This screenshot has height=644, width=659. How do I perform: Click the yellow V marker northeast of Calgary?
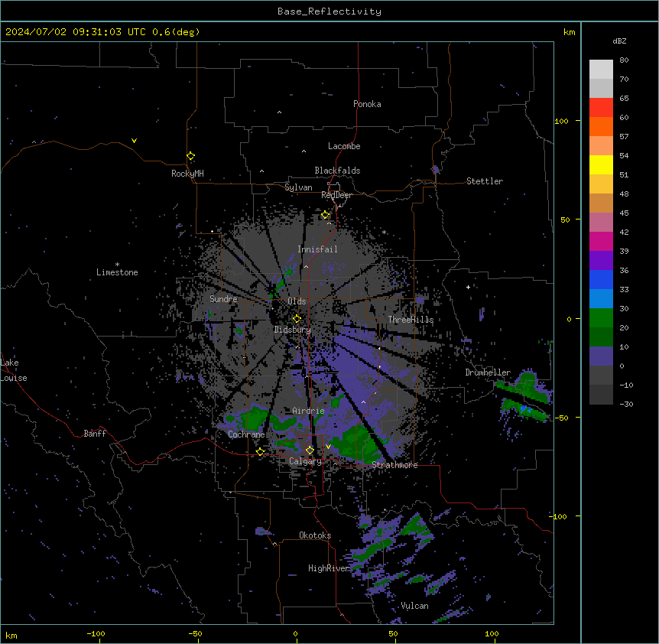click(328, 447)
